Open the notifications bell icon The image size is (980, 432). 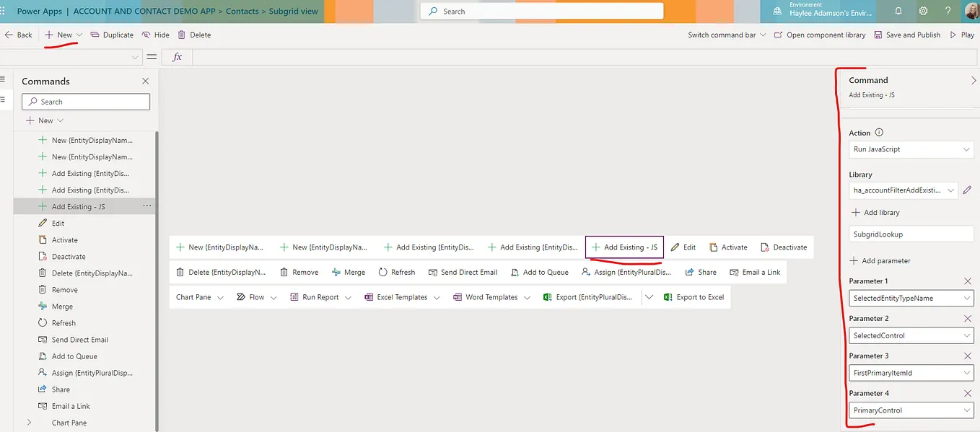(898, 12)
